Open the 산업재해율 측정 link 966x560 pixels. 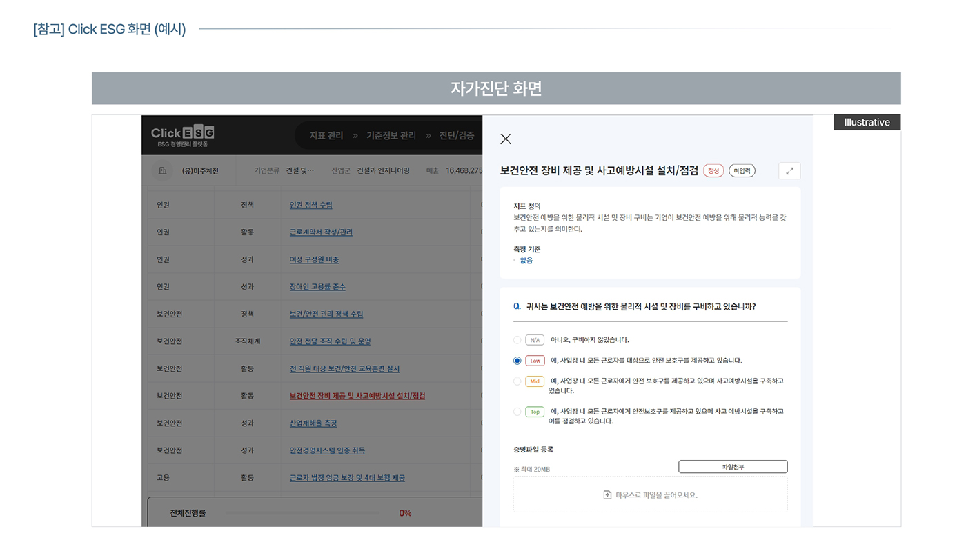(313, 423)
